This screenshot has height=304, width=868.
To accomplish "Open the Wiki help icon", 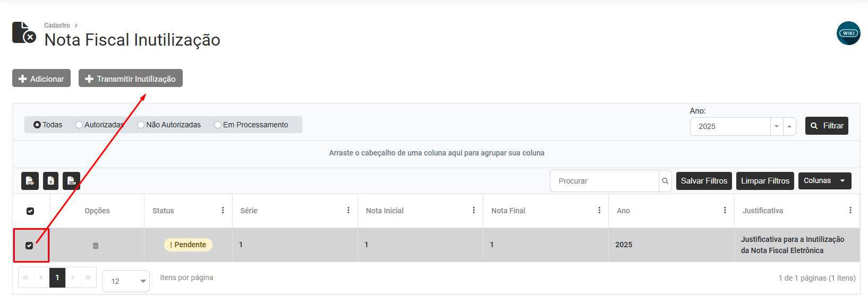I will pyautogui.click(x=848, y=33).
